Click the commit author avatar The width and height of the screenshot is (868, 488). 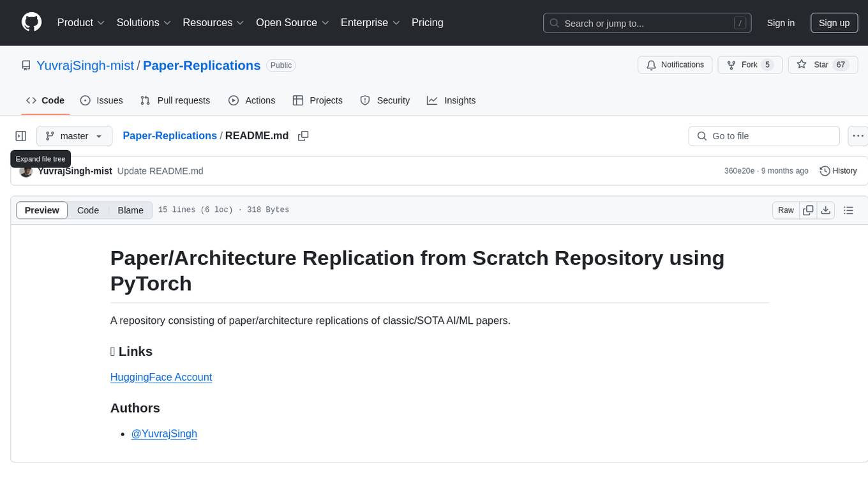pos(26,171)
